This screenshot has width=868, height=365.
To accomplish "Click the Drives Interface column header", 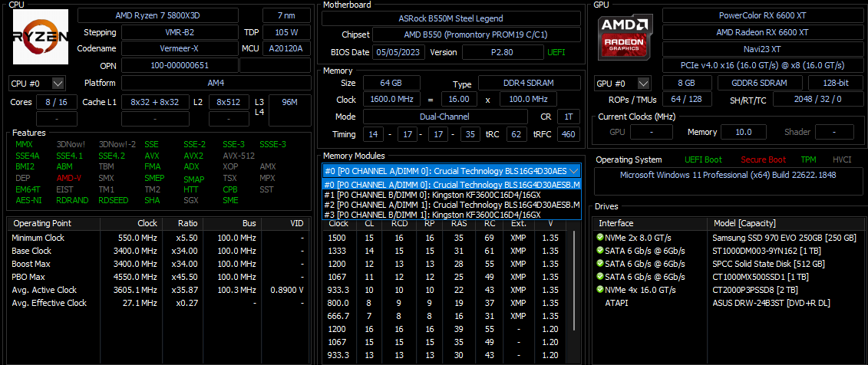I will [x=650, y=224].
